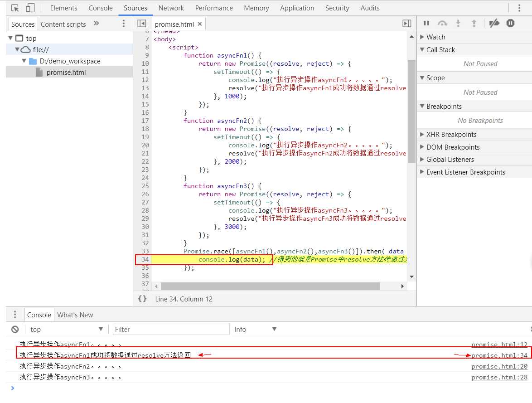Click the horizontal scrollbar thumb of code editor
The height and width of the screenshot is (403, 532).
click(270, 286)
